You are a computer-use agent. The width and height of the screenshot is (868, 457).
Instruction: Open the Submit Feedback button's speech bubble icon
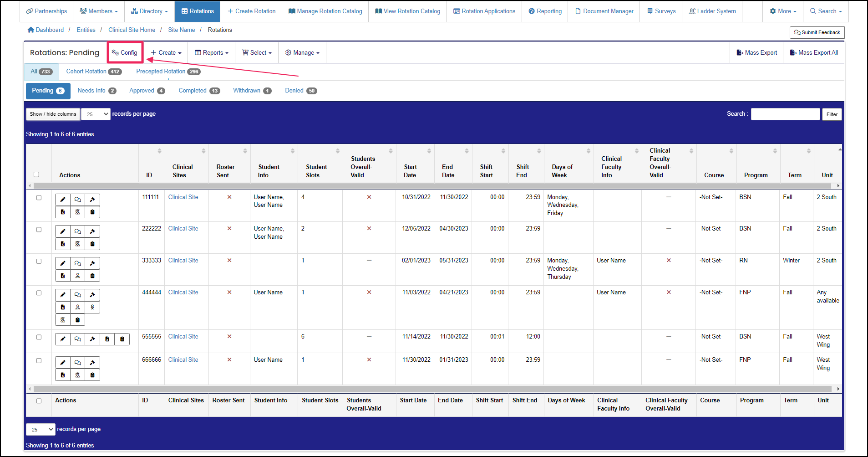tap(798, 32)
